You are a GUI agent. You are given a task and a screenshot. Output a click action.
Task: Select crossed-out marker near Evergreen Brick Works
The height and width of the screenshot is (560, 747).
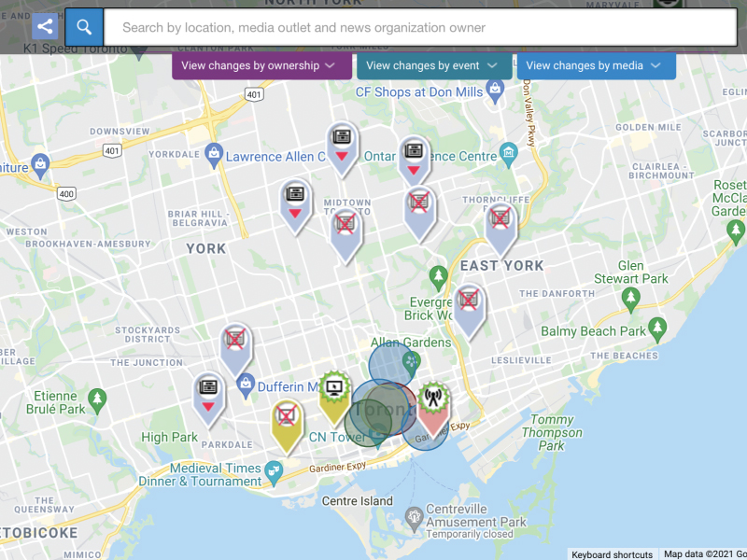(x=469, y=301)
